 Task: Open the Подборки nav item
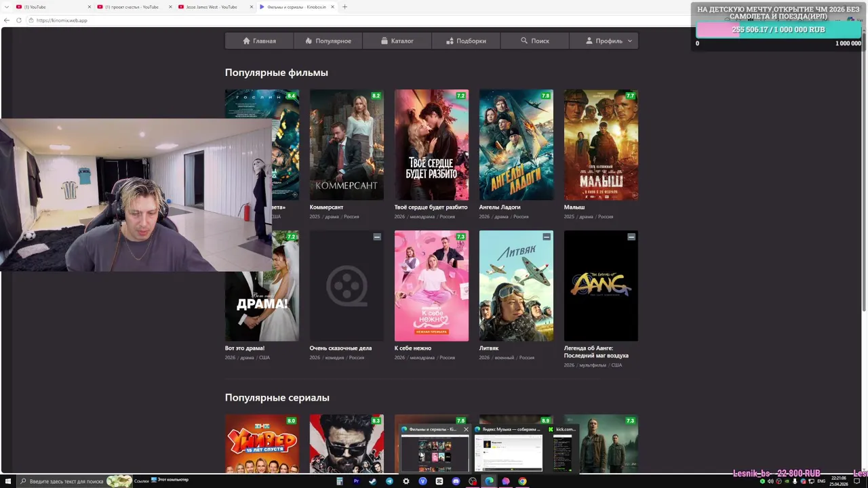coord(466,41)
